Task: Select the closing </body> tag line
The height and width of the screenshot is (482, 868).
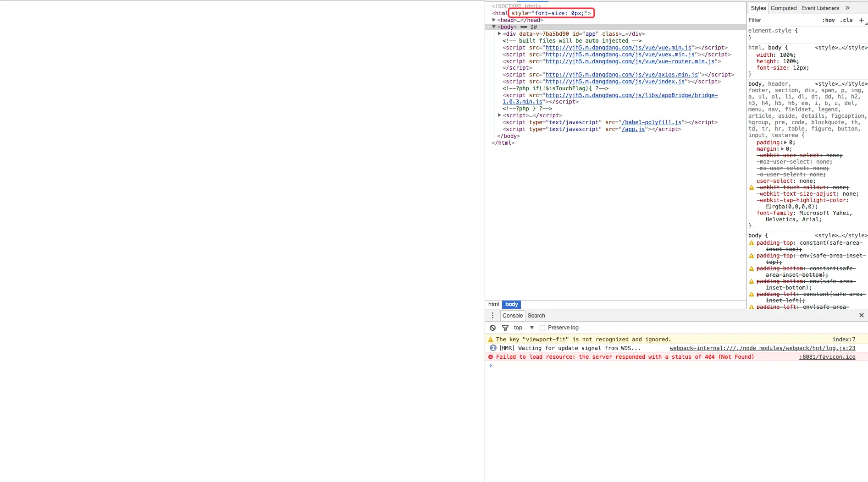Action: point(509,136)
